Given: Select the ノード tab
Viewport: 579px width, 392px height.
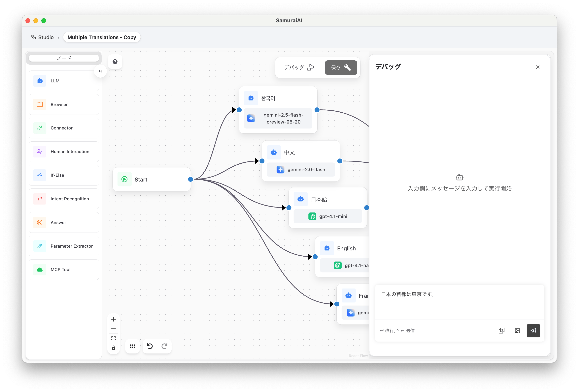Looking at the screenshot, I should [x=64, y=58].
